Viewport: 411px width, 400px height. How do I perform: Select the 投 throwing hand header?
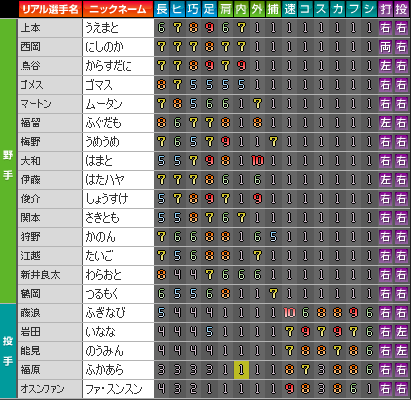click(x=402, y=9)
